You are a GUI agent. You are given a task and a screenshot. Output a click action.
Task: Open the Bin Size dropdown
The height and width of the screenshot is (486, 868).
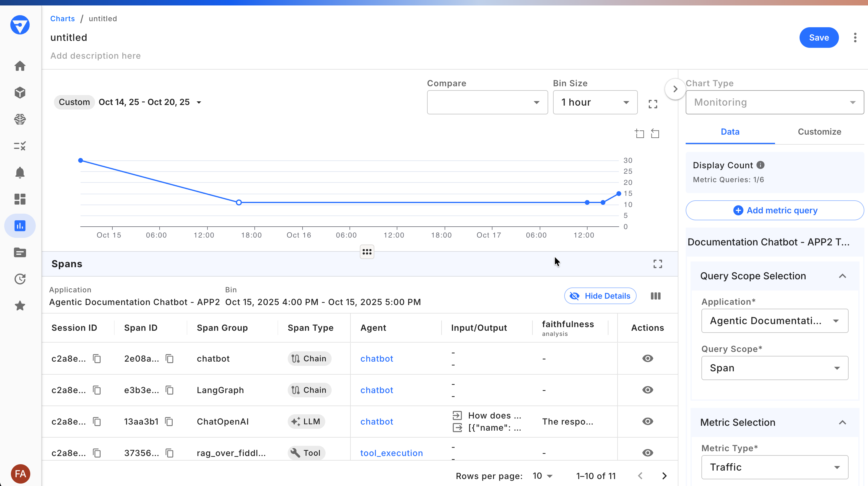point(595,102)
